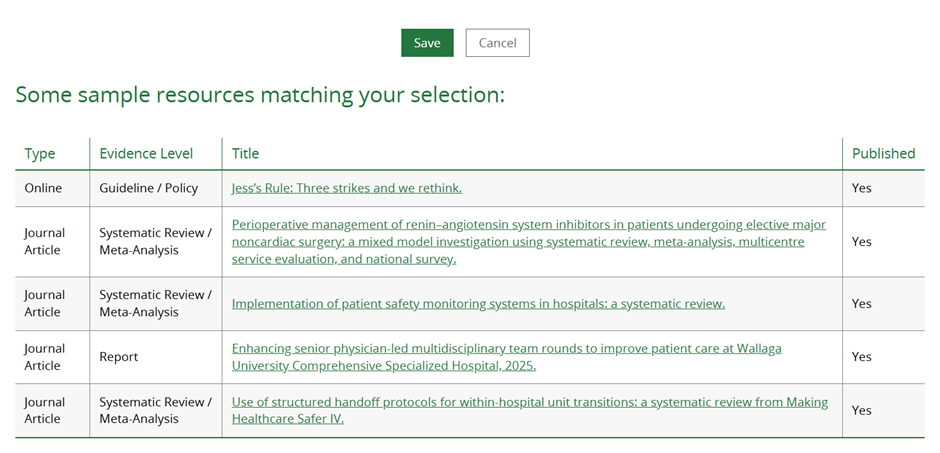The height and width of the screenshot is (453, 940).
Task: Click the Guideline / Policy evidence cell
Action: coord(148,188)
